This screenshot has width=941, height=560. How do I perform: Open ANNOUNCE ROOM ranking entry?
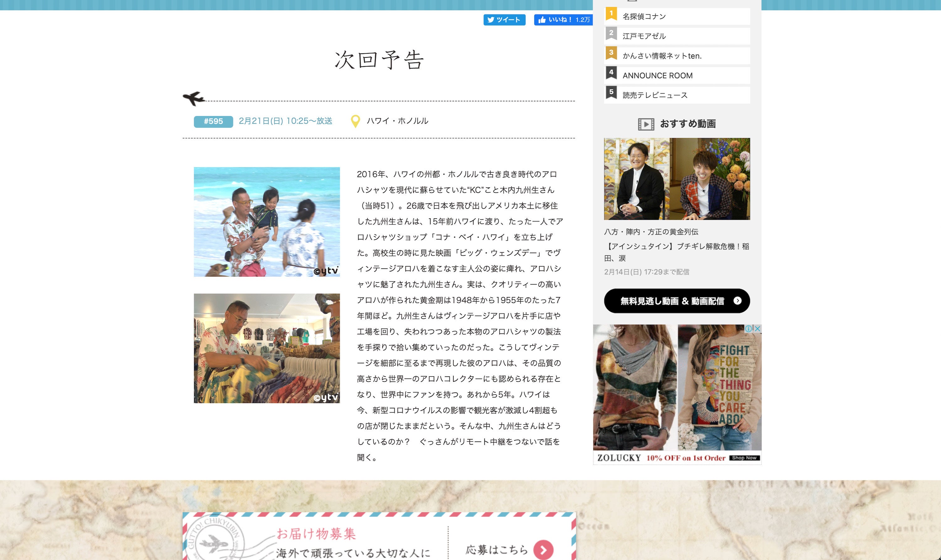pos(657,76)
